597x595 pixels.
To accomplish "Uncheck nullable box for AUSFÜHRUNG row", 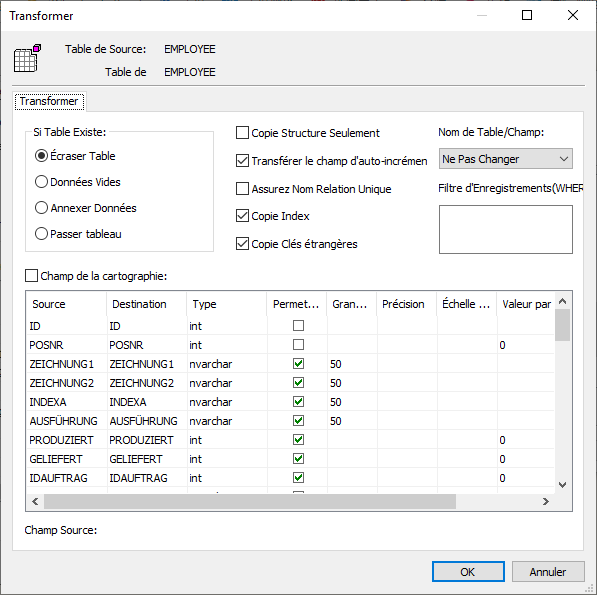I will (298, 421).
